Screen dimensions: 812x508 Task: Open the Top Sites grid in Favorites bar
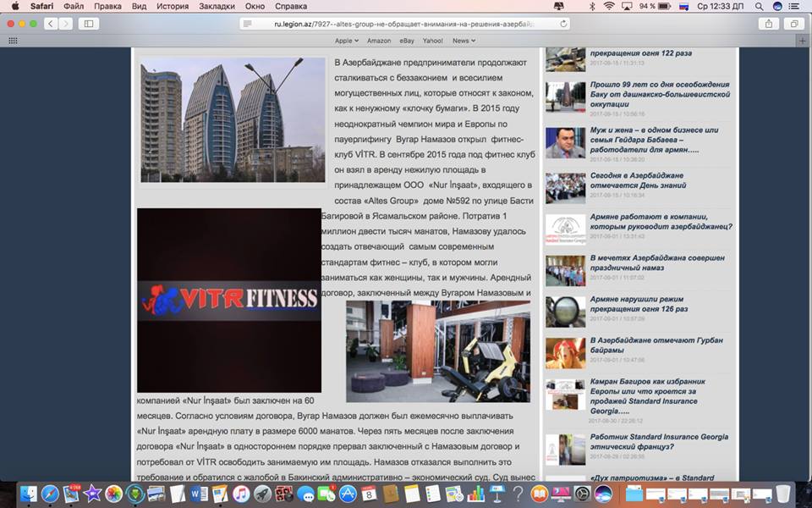[x=13, y=41]
